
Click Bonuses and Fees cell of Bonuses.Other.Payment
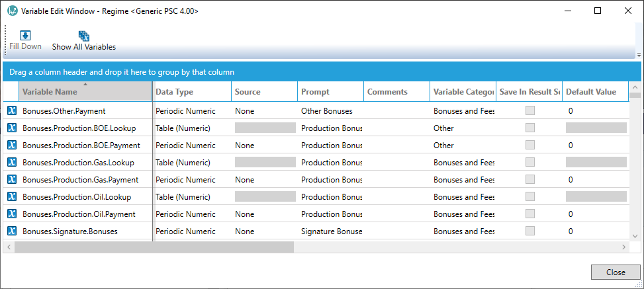(x=463, y=111)
